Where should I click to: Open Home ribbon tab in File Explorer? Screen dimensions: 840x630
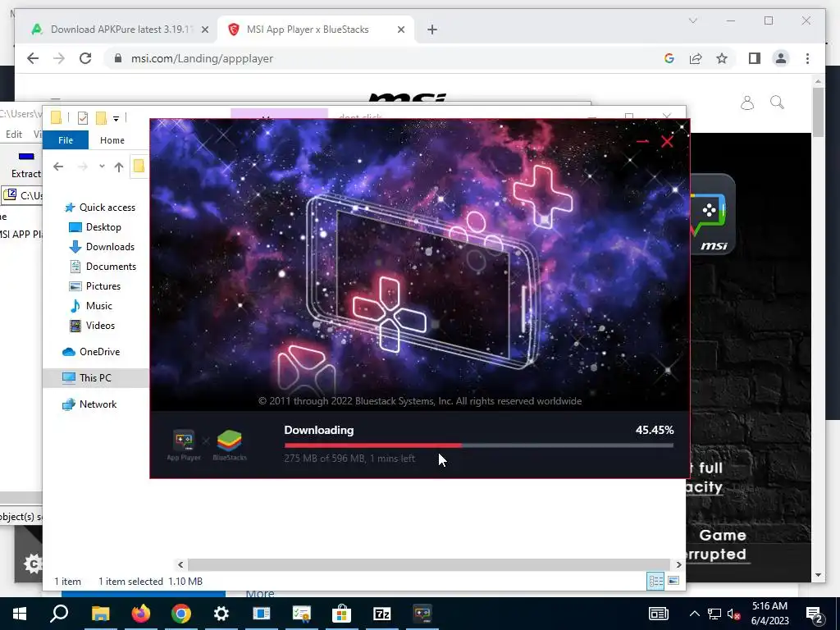112,139
